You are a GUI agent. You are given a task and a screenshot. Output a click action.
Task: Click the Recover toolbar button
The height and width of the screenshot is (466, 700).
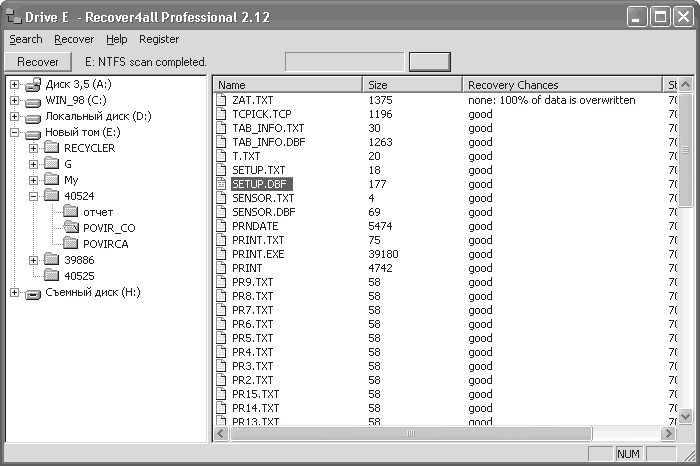38,62
